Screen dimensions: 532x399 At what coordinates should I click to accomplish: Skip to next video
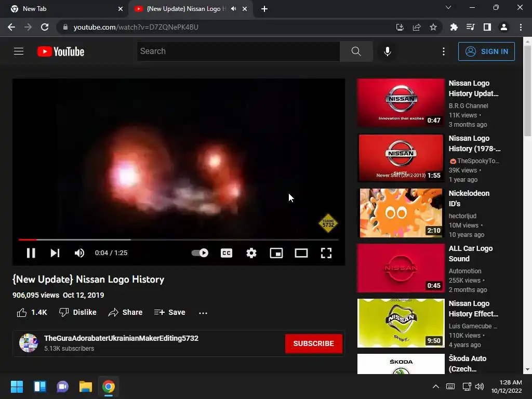[55, 253]
